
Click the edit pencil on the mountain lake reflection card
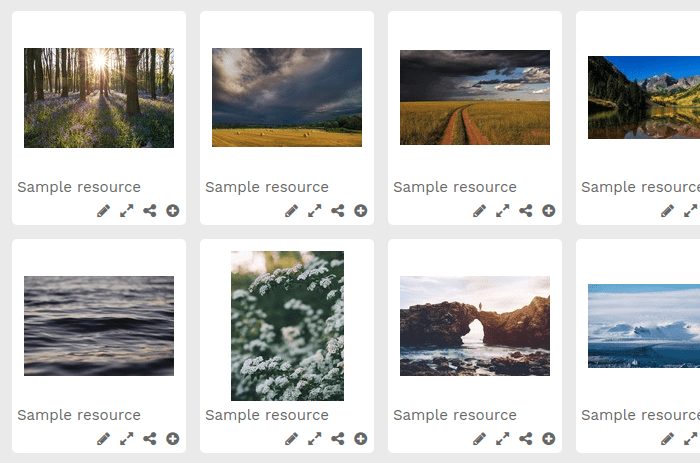click(x=667, y=211)
